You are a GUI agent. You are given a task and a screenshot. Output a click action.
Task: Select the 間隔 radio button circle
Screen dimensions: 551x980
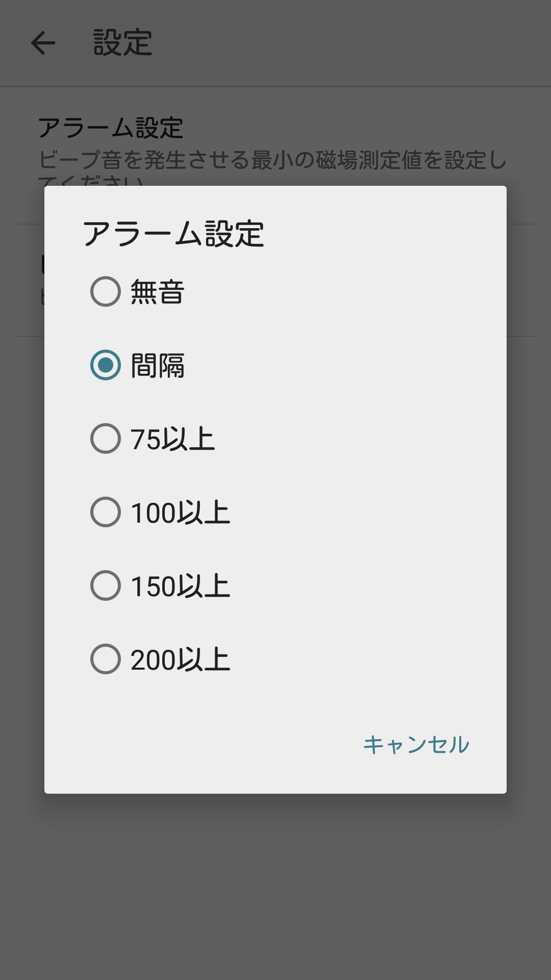[106, 365]
